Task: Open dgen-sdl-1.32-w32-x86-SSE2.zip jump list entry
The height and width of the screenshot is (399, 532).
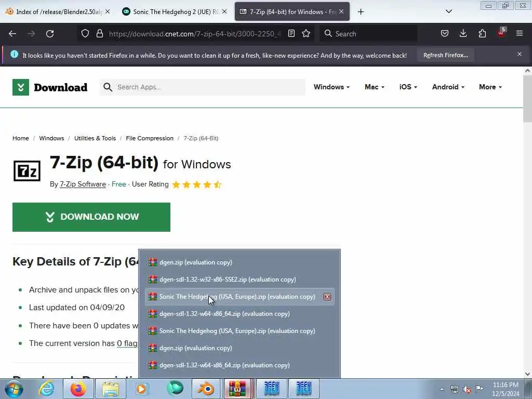Action: [x=240, y=279]
